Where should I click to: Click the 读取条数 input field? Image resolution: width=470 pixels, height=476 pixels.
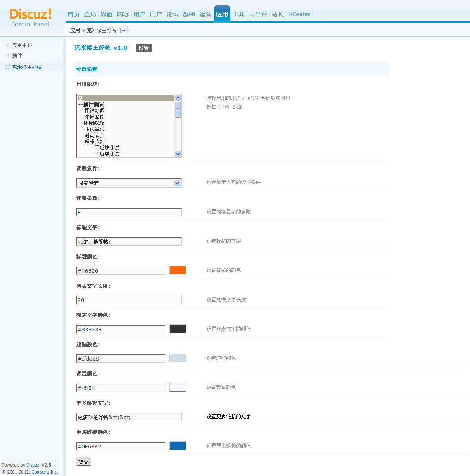(x=129, y=212)
